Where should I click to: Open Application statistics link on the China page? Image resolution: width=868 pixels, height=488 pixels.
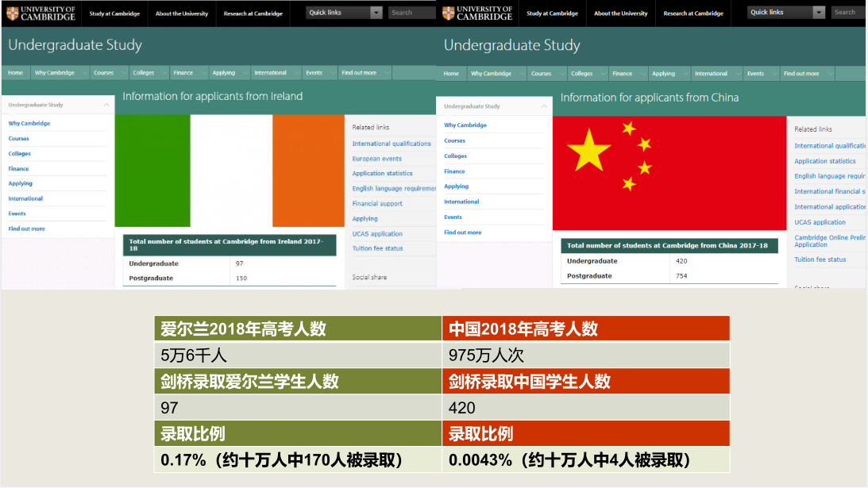click(825, 161)
